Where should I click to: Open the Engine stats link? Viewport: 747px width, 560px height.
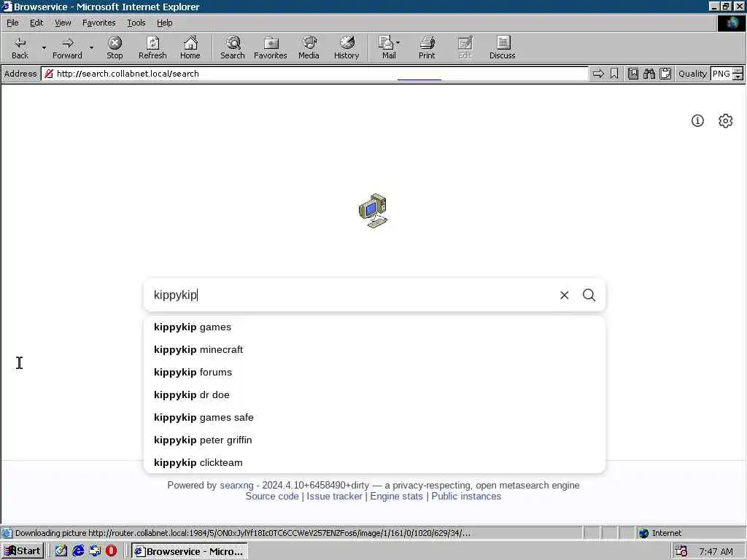tap(396, 496)
